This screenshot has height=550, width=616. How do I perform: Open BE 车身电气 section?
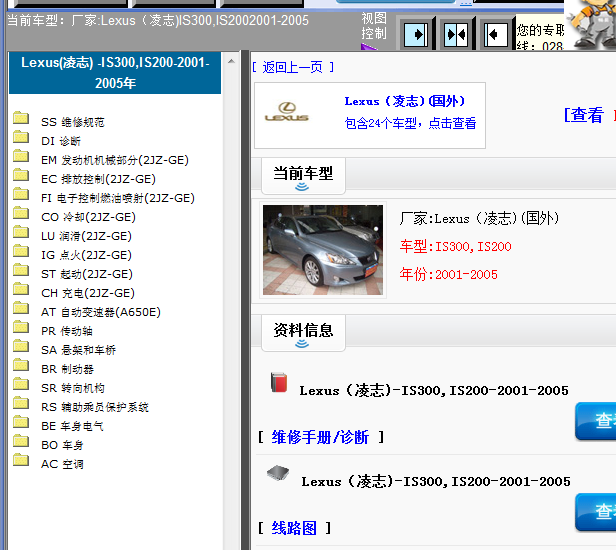(72, 426)
